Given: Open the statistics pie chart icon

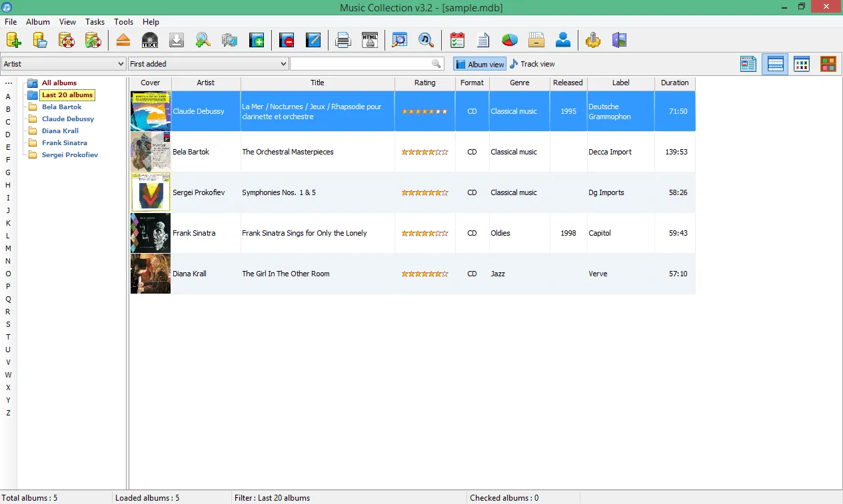Looking at the screenshot, I should pyautogui.click(x=510, y=40).
